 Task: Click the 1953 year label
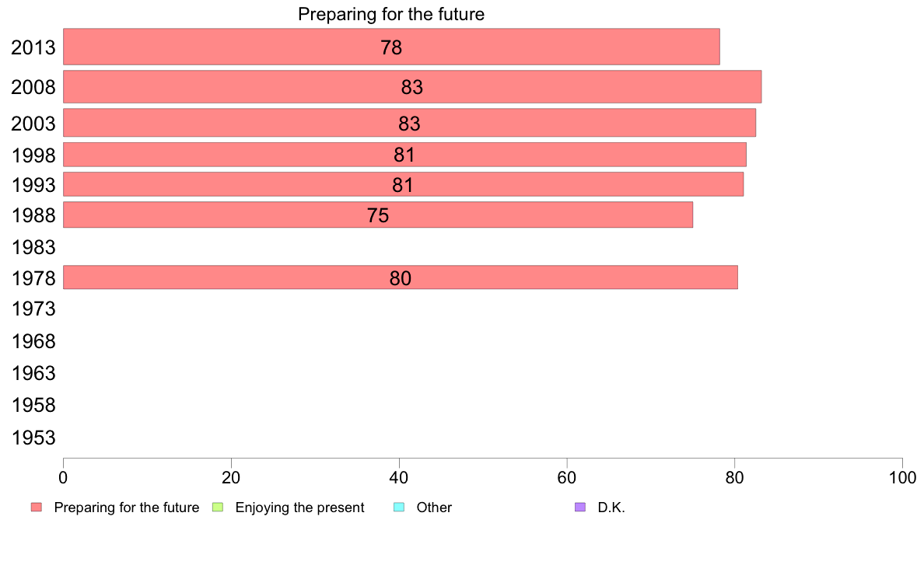(33, 438)
